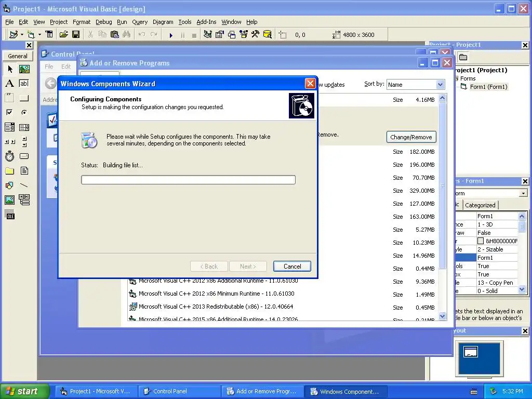Select the horizontal scroll bar control
The image size is (532, 399).
point(10,141)
